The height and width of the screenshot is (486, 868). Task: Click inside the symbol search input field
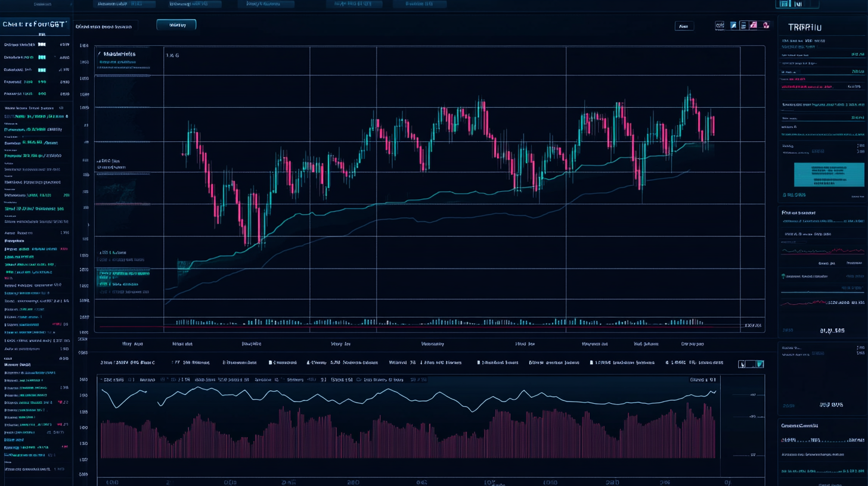pos(107,26)
